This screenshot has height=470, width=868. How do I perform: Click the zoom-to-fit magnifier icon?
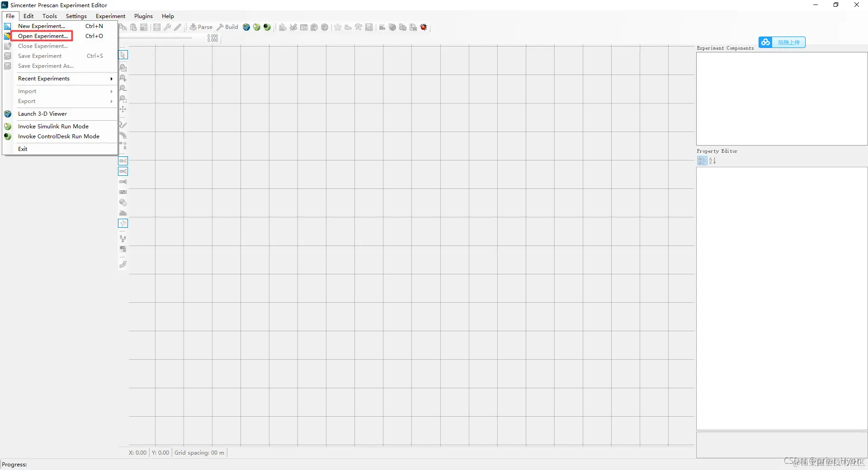click(x=123, y=68)
